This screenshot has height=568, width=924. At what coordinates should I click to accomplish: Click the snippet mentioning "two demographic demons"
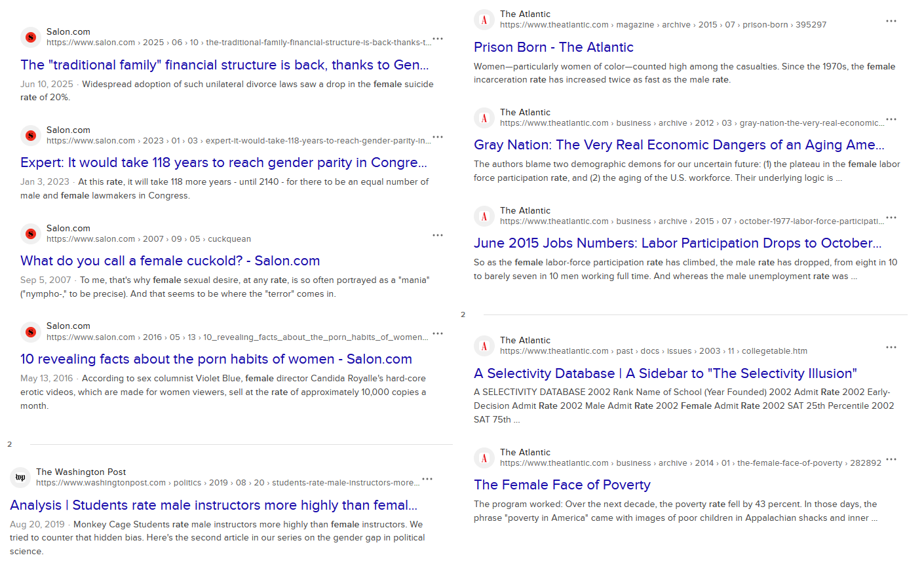pyautogui.click(x=687, y=171)
